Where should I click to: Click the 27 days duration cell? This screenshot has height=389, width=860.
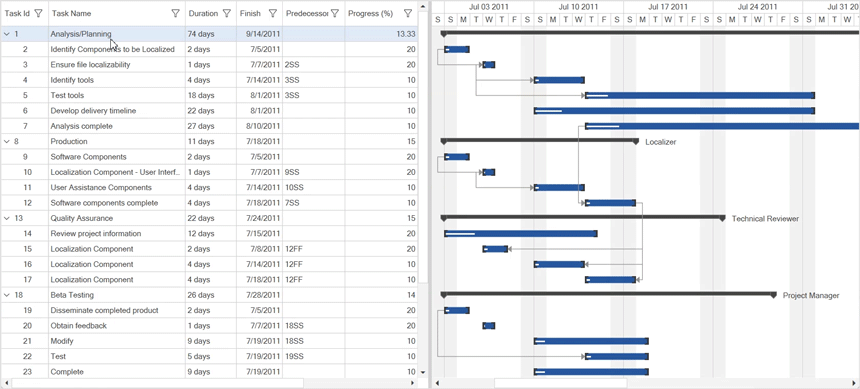(x=211, y=126)
